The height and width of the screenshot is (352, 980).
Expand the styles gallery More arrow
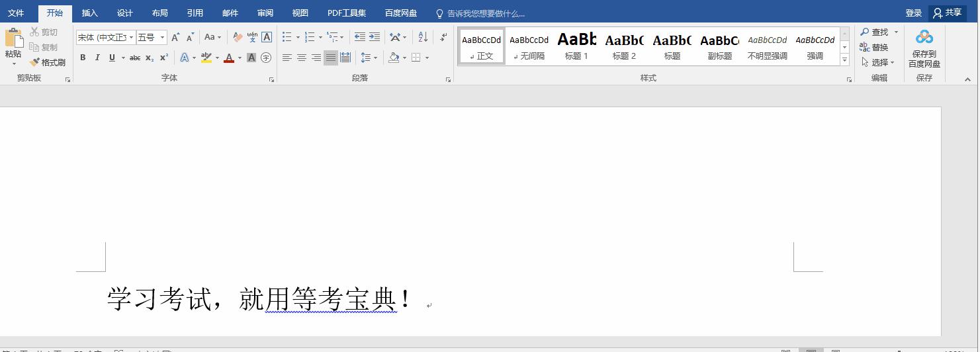(x=844, y=60)
